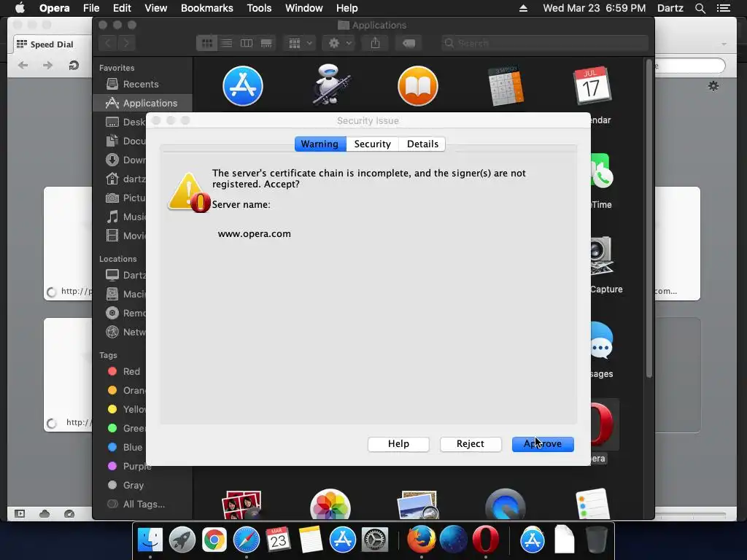The width and height of the screenshot is (747, 560).
Task: Go forward in Opera browser
Action: [x=47, y=65]
